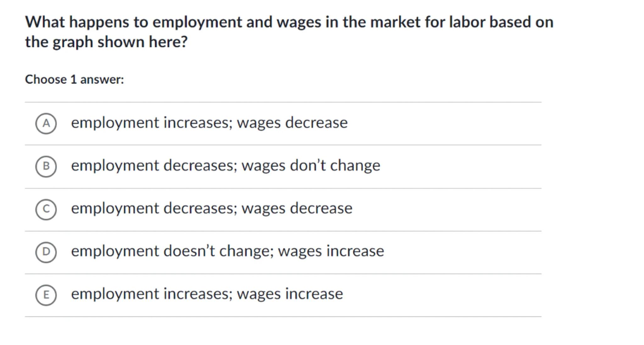Click the question heading about labor market
644x345 pixels.
click(289, 32)
